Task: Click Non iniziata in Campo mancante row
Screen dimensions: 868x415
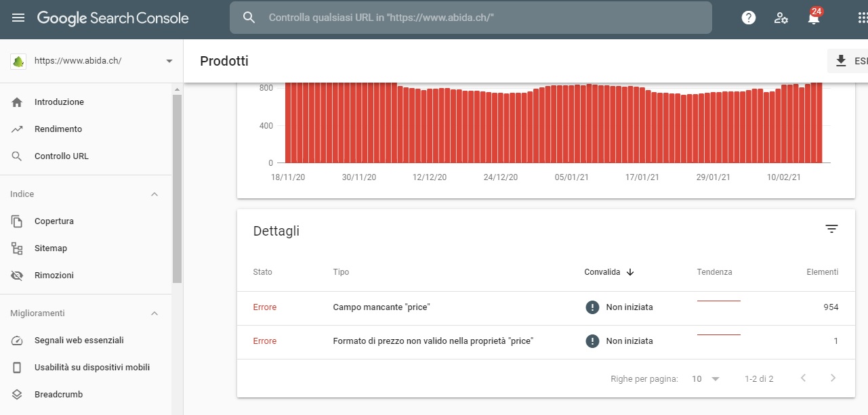Action: (629, 307)
